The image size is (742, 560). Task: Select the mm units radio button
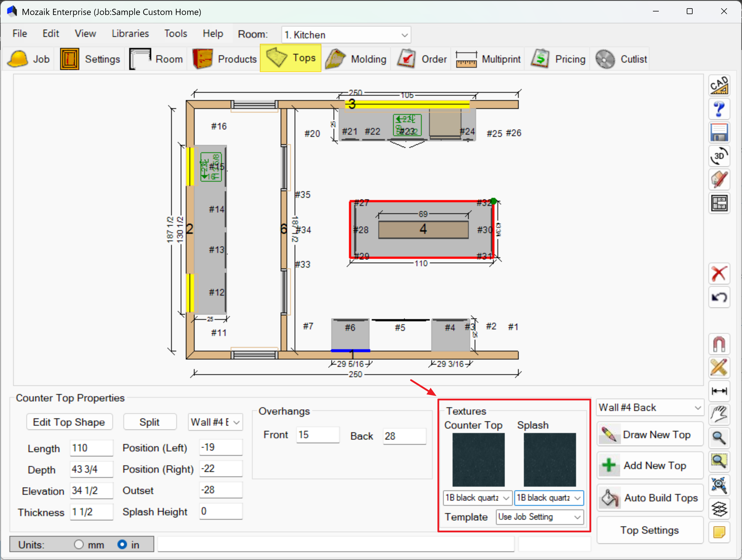tap(79, 544)
